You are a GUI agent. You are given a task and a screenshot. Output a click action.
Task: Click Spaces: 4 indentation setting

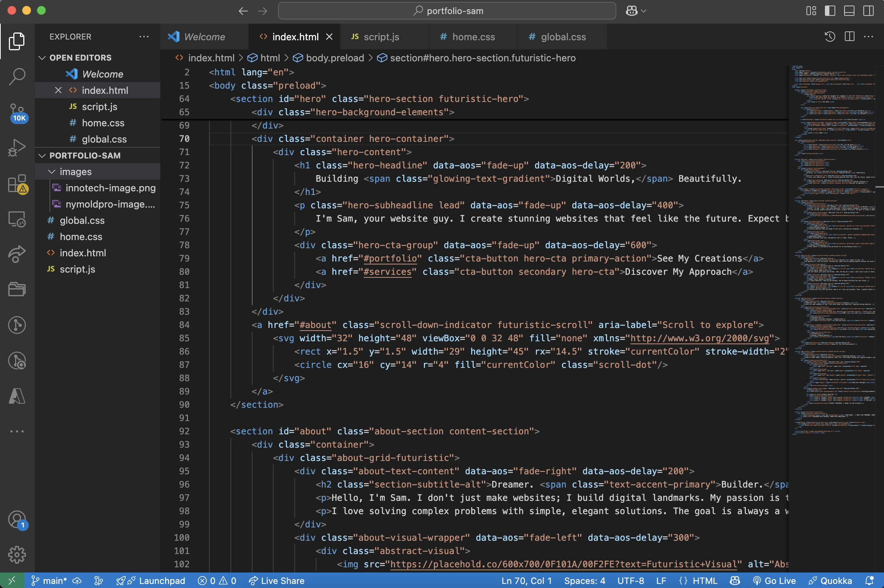(x=585, y=581)
